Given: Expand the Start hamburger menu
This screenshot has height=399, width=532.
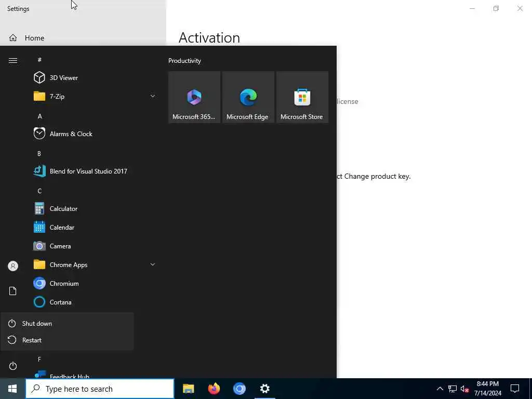Looking at the screenshot, I should tap(13, 60).
